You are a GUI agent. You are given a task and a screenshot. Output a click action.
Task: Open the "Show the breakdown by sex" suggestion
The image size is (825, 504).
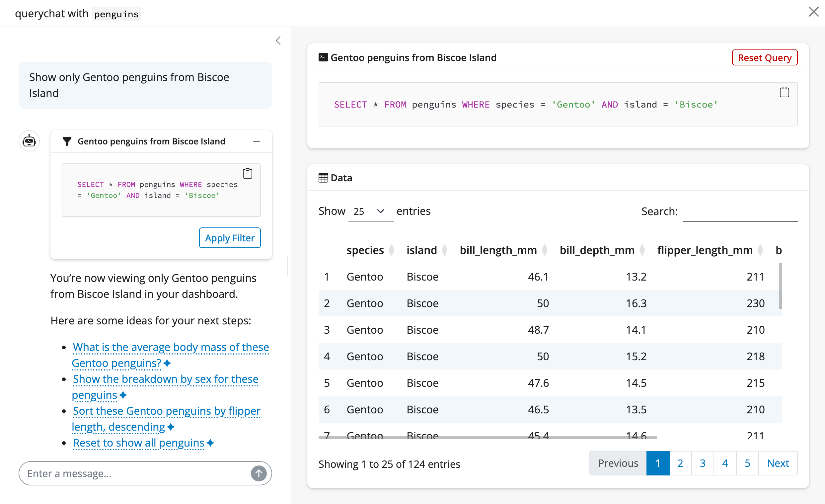[165, 379]
